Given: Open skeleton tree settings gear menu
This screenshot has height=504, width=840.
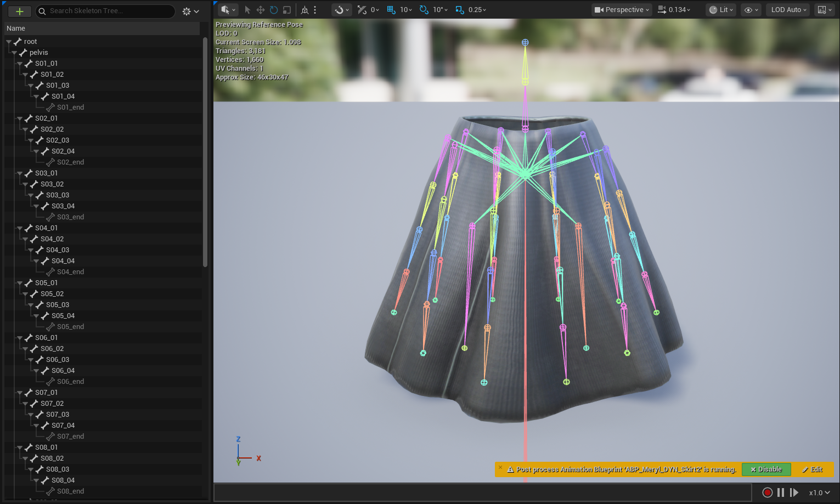Looking at the screenshot, I should point(190,11).
